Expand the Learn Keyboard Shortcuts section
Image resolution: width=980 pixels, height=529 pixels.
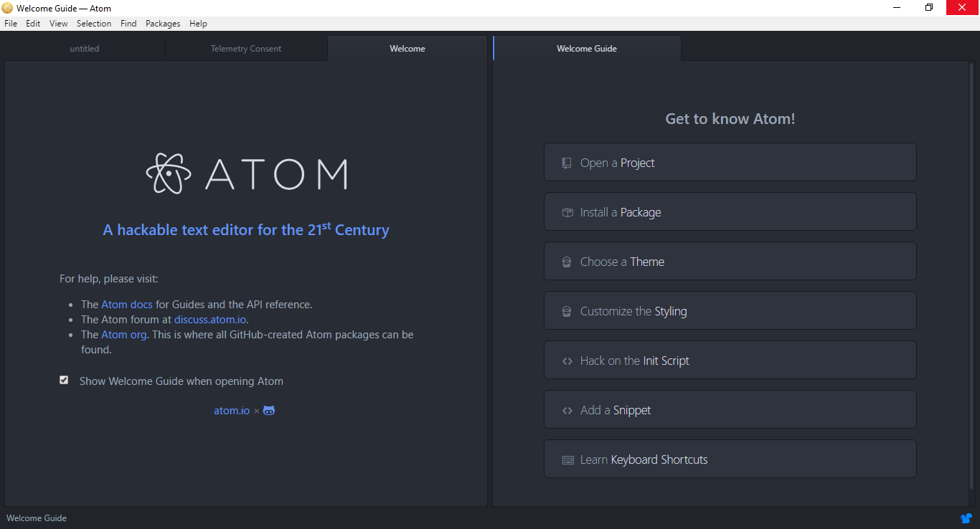click(730, 459)
